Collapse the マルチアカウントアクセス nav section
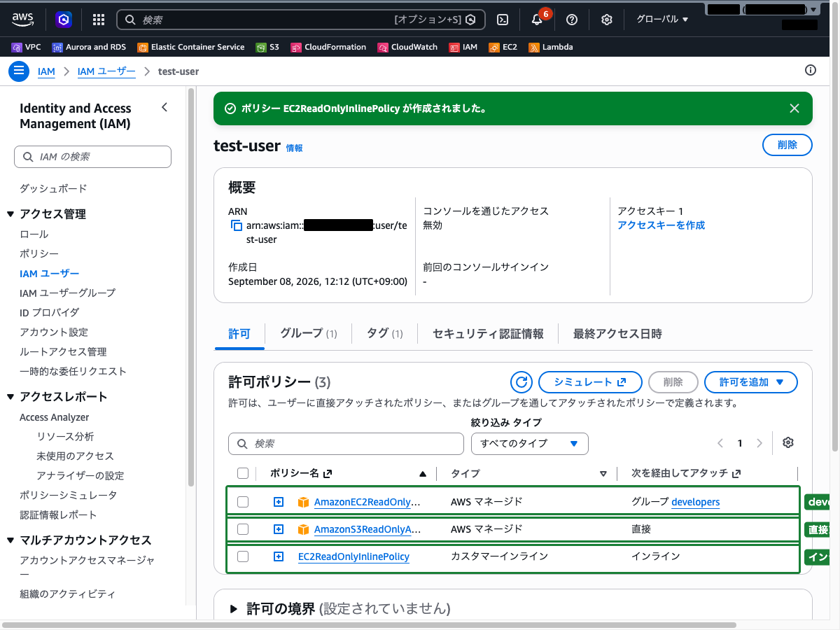This screenshot has height=630, width=840. (x=10, y=540)
